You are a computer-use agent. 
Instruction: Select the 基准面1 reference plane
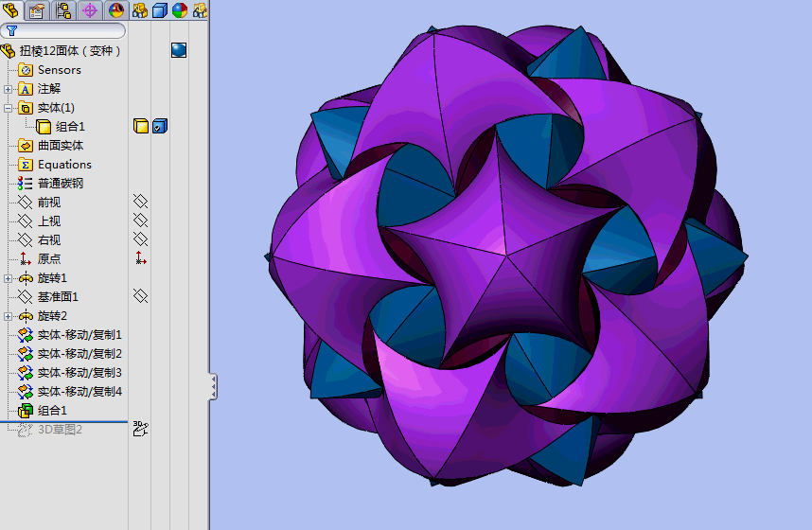(x=58, y=297)
